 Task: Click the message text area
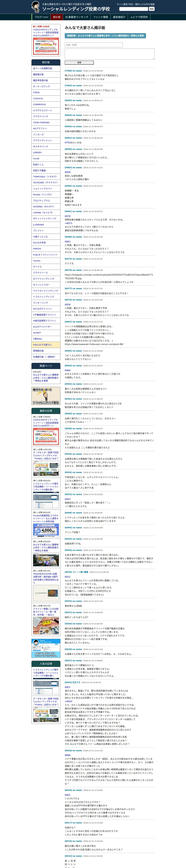tap(110, 54)
